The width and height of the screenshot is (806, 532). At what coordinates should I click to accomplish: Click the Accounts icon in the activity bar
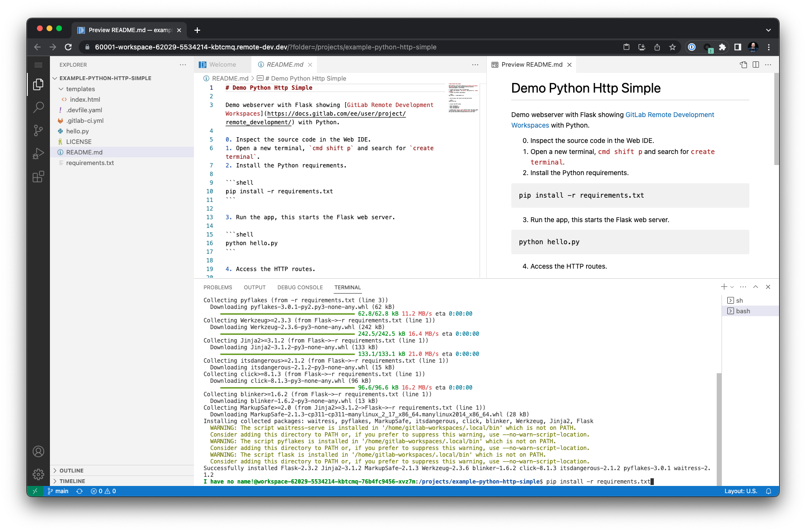coord(38,451)
